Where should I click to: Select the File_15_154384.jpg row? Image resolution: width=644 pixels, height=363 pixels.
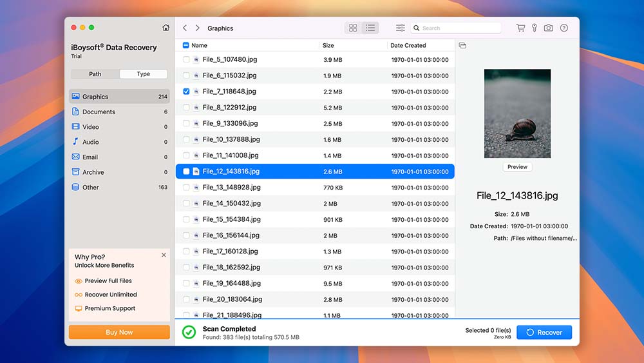(x=315, y=219)
